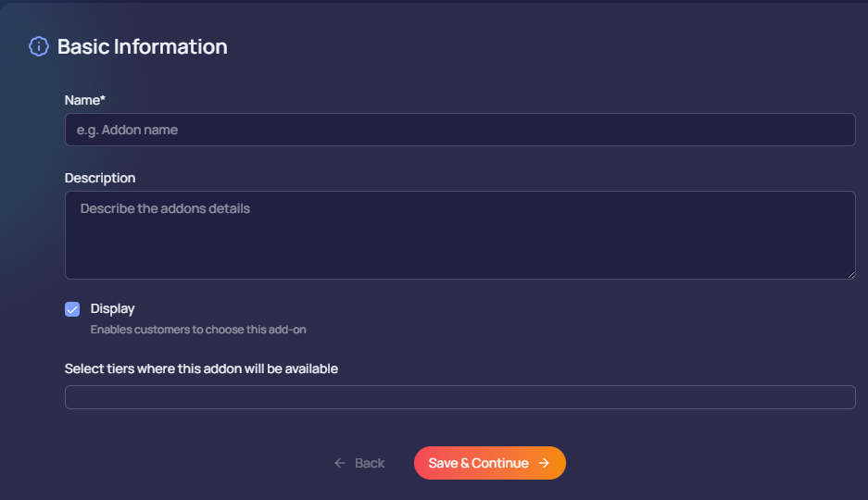
Task: Focus the Name input field
Action: [459, 130]
